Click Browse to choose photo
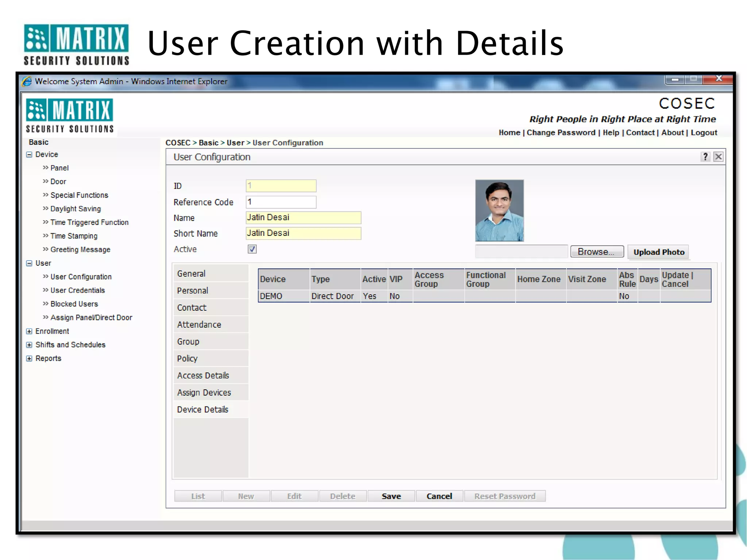 tap(597, 252)
